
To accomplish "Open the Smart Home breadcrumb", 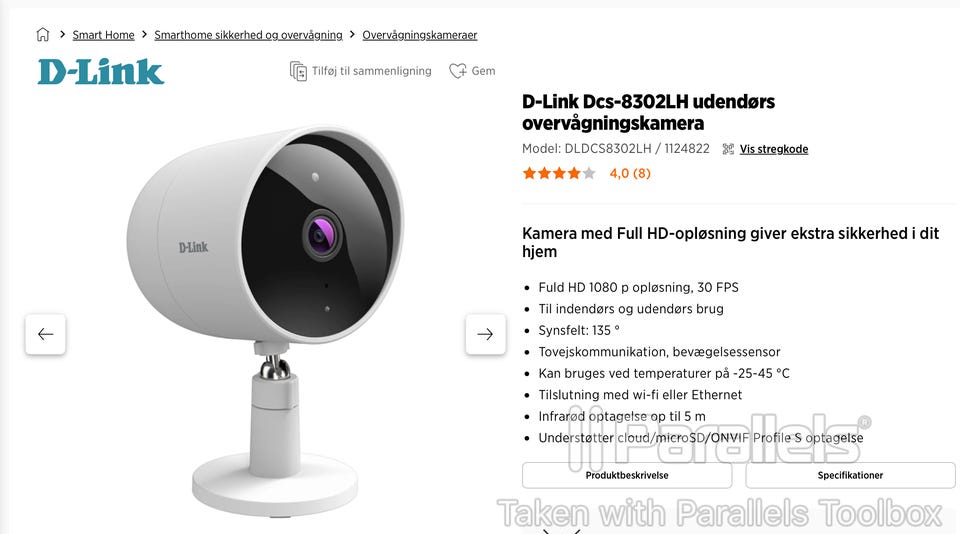I will tap(103, 35).
